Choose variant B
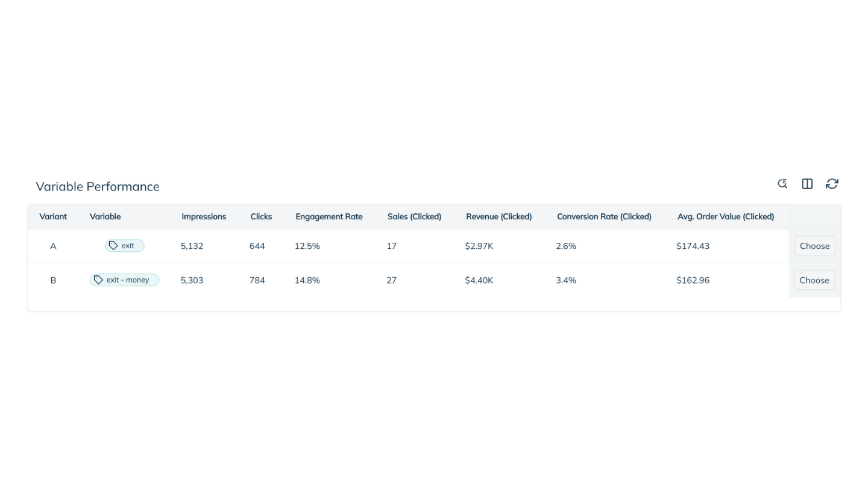This screenshot has width=868, height=488. [814, 280]
